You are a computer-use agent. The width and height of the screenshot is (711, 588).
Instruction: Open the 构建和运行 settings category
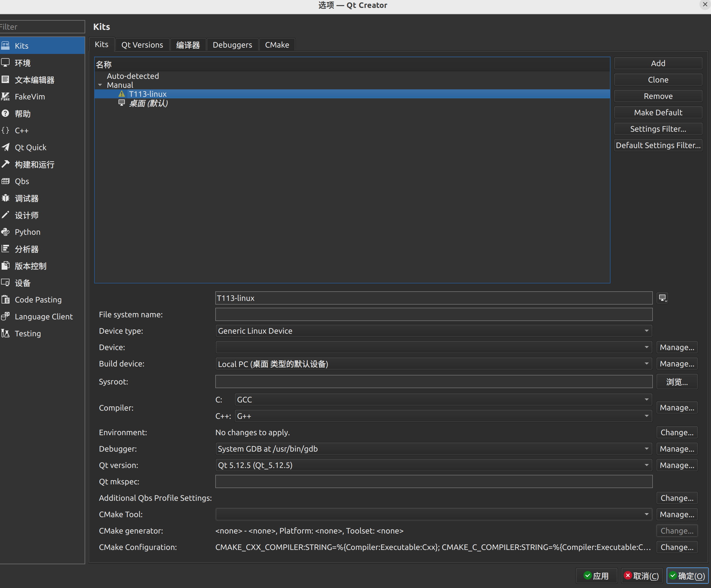click(x=42, y=164)
